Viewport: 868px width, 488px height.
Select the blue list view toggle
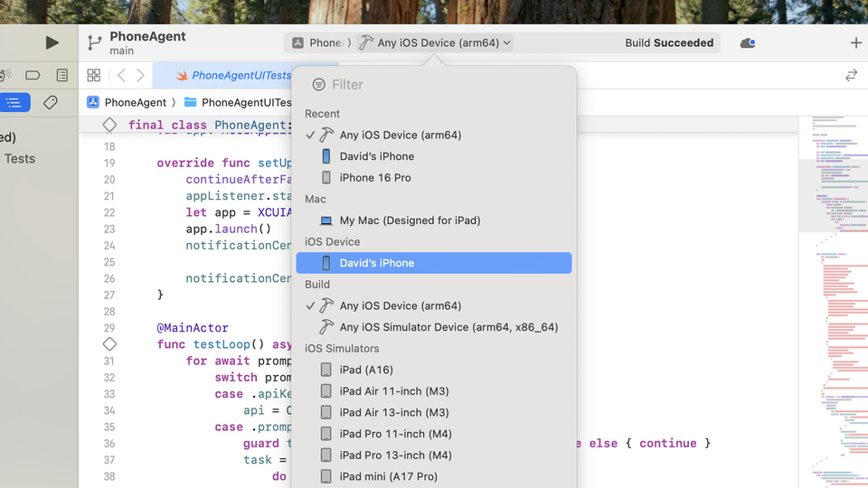pyautogui.click(x=14, y=103)
